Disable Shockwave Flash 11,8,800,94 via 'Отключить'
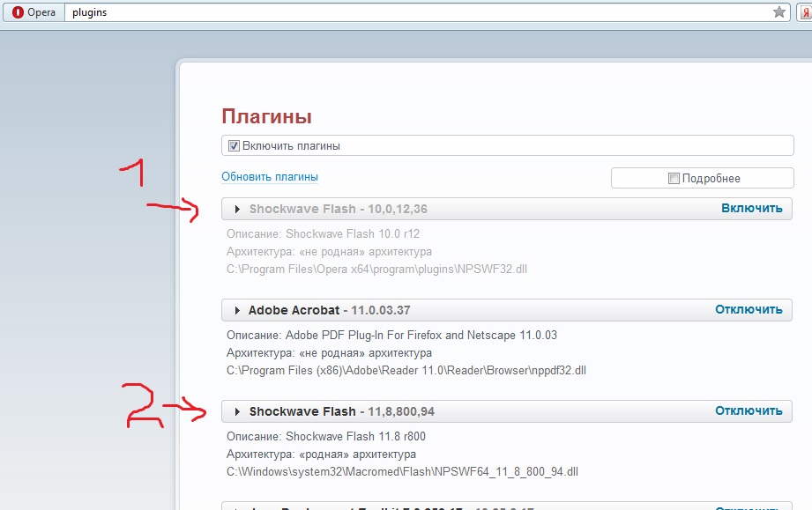The height and width of the screenshot is (510, 812). pos(749,411)
